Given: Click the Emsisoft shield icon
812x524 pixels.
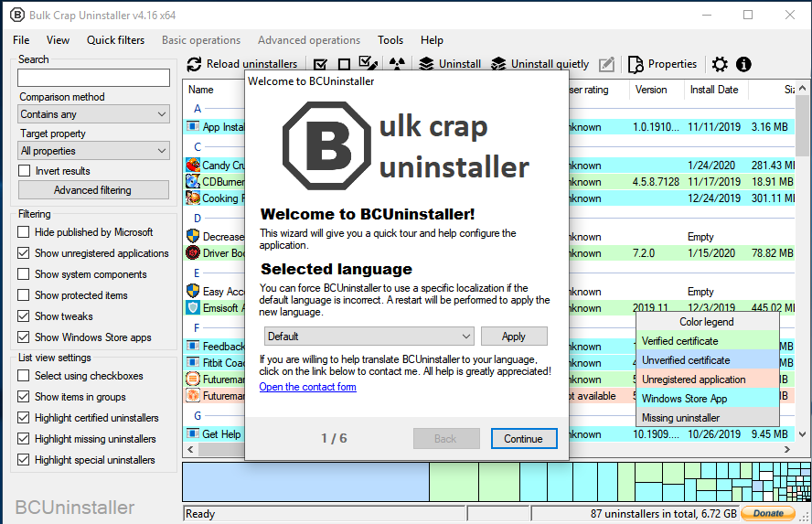Looking at the screenshot, I should (193, 307).
